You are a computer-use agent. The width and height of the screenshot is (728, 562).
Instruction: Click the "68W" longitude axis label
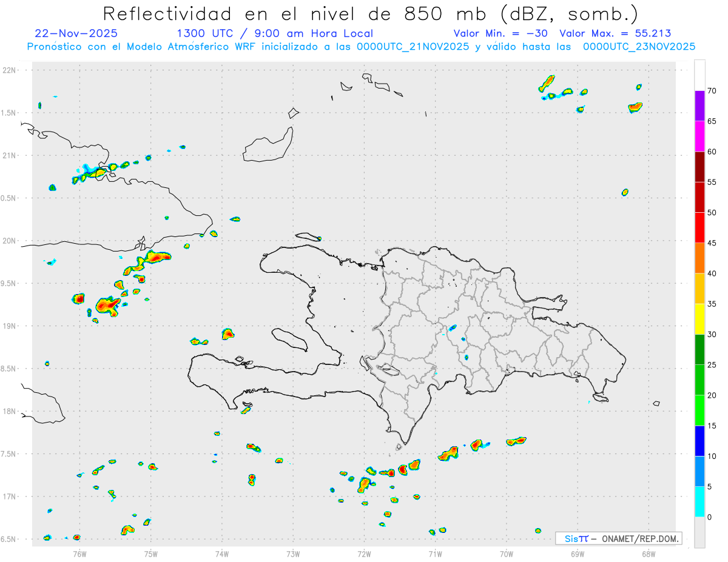point(649,553)
